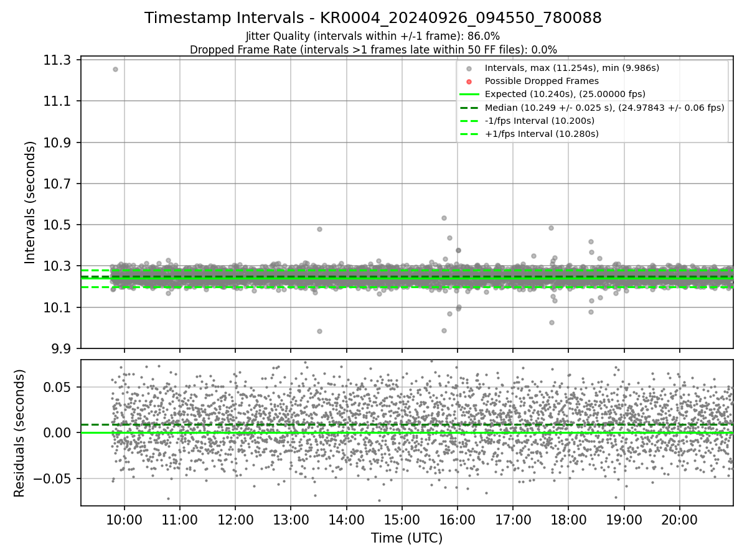Click the outlier data point near 11.254 seconds

tap(115, 69)
